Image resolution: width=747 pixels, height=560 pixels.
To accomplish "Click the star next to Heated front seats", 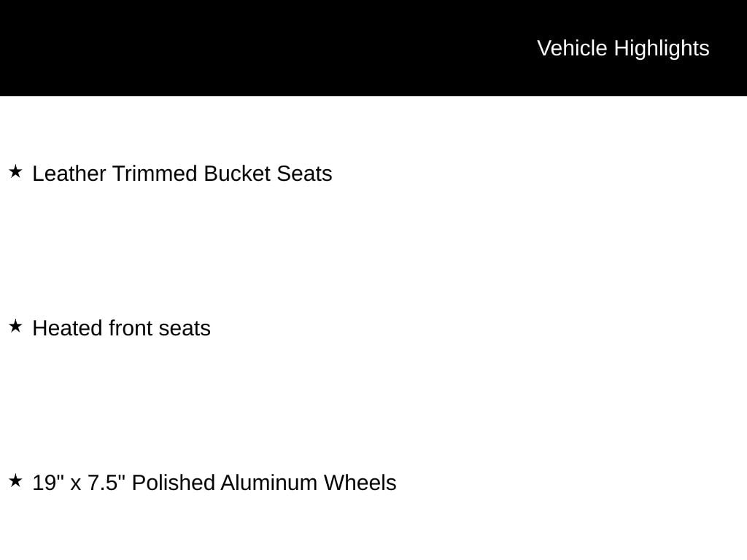I will coord(16,327).
